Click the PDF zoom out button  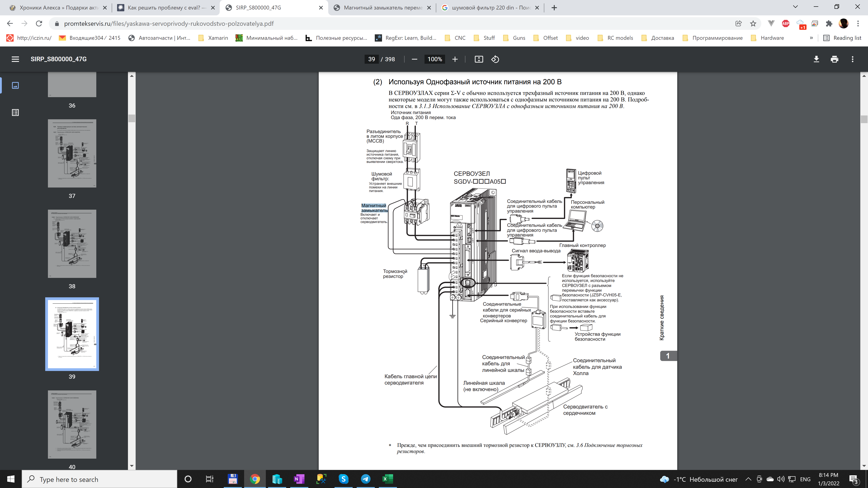(x=415, y=59)
